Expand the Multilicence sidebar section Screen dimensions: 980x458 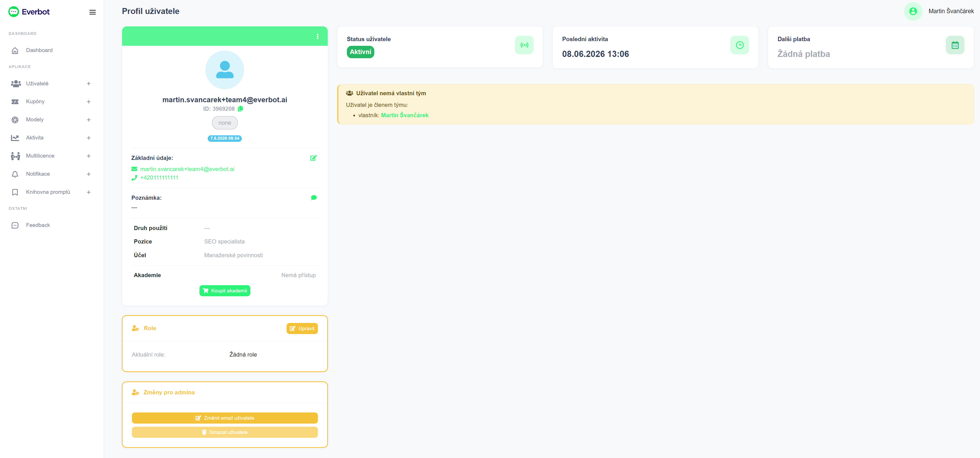(89, 156)
